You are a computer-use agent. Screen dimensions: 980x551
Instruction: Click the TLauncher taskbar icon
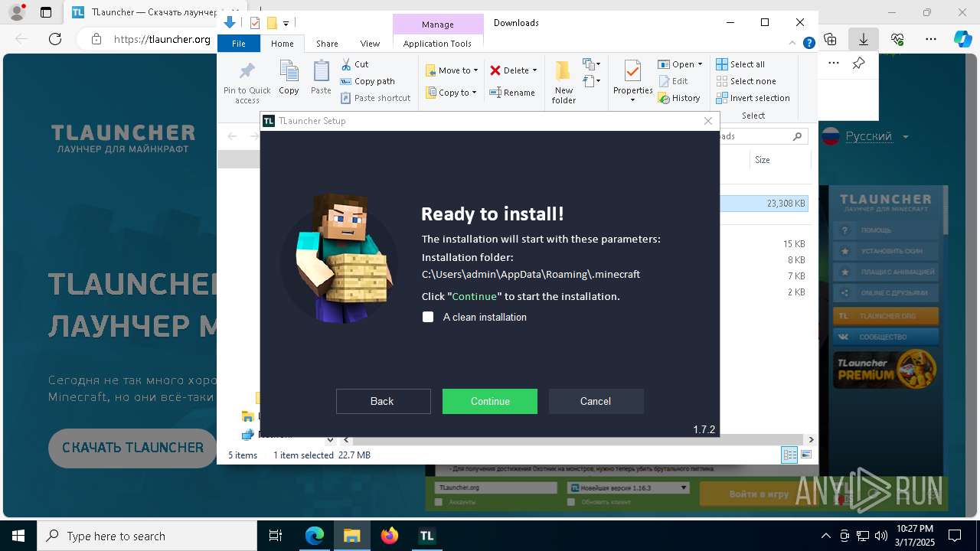[427, 536]
